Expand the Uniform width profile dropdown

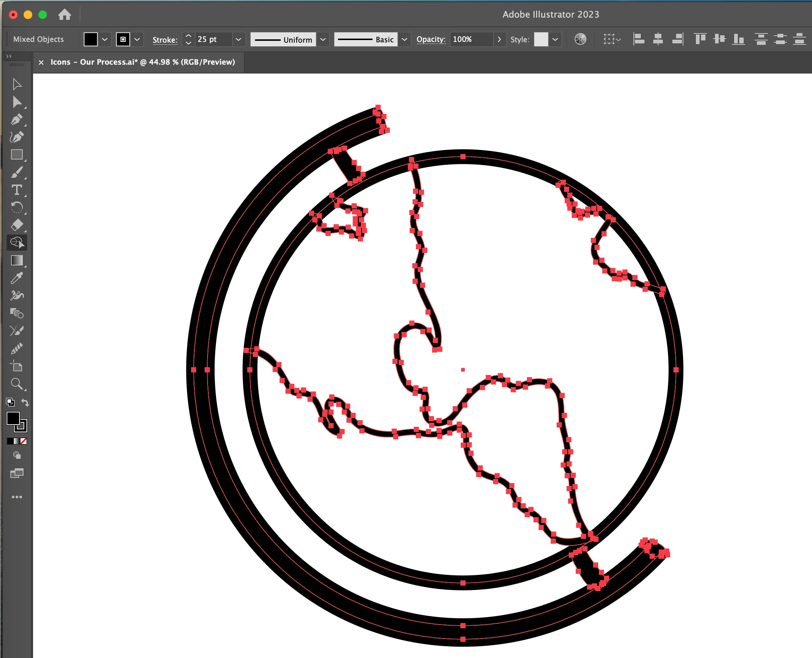[323, 39]
